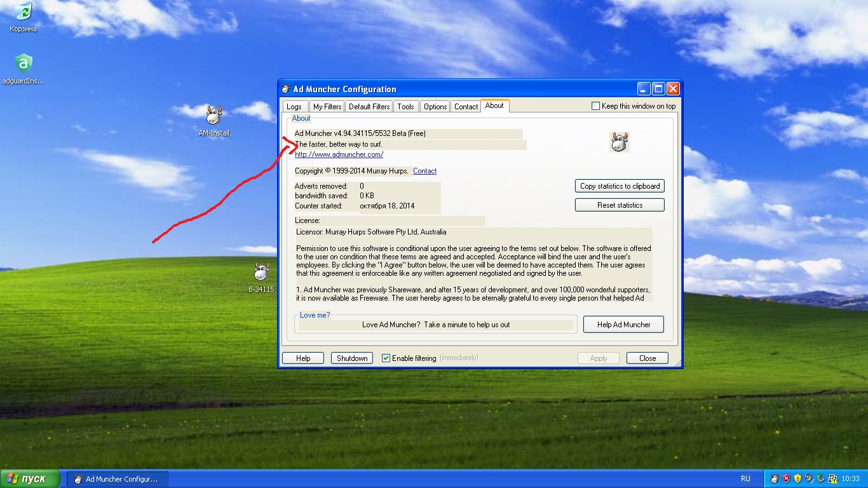868x488 pixels.
Task: Click the Reset statistics button
Action: pyautogui.click(x=620, y=205)
